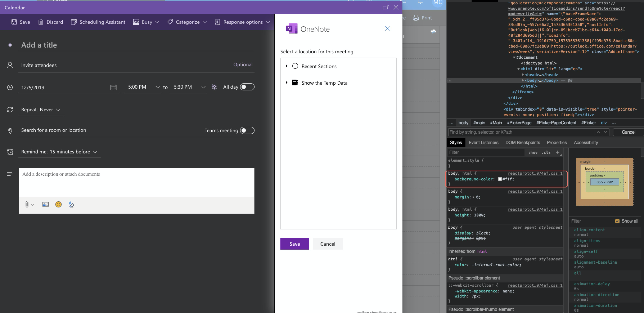Switch to the Accessibility tab in DevTools

click(586, 142)
